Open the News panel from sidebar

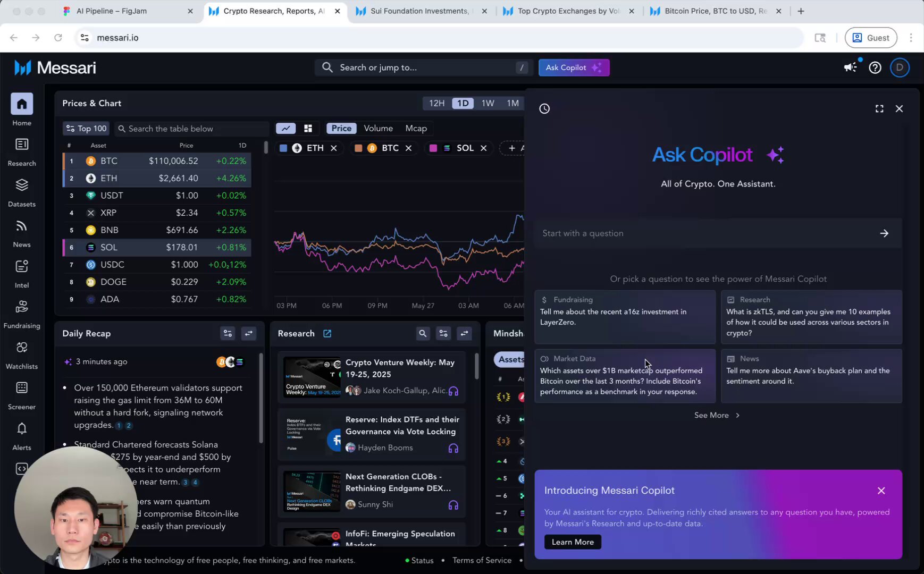tap(22, 232)
